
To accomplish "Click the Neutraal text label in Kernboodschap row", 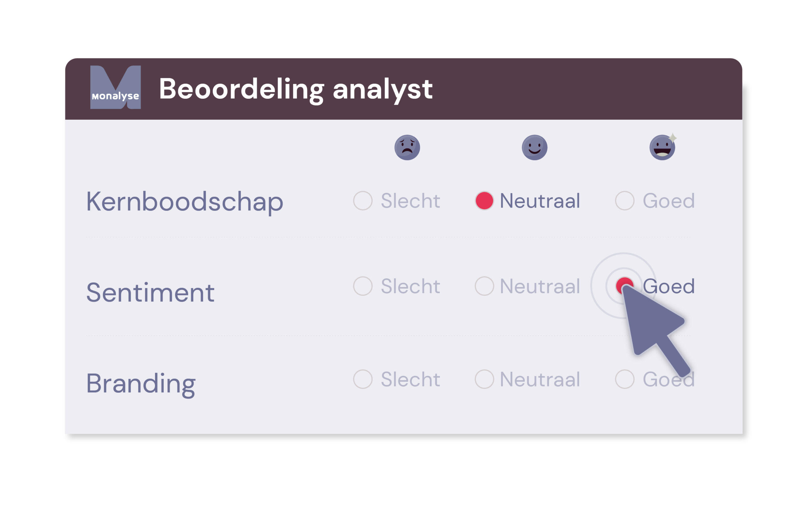I will pos(540,200).
